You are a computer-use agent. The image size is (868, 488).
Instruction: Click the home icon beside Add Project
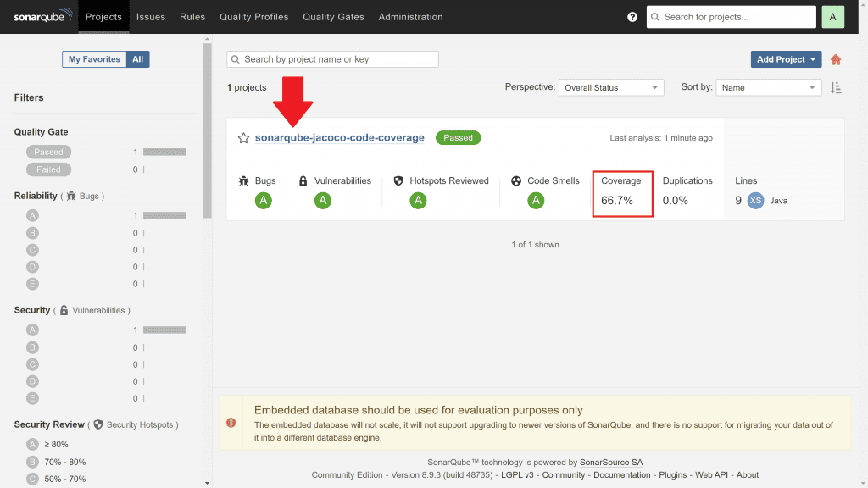[836, 59]
